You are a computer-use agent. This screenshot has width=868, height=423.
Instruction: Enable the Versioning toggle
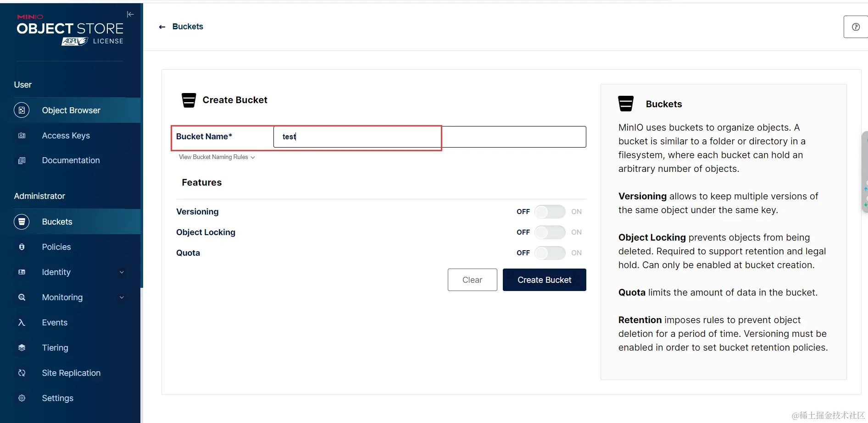(x=550, y=212)
